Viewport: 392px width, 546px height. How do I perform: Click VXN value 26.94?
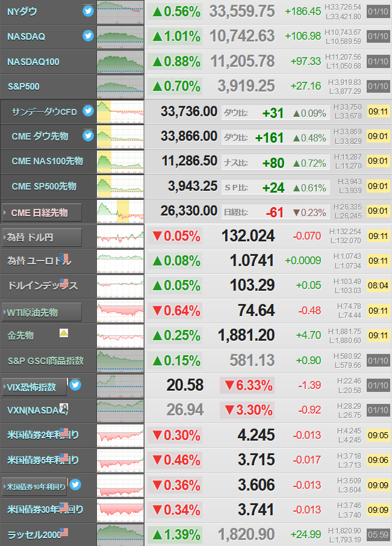pyautogui.click(x=185, y=410)
